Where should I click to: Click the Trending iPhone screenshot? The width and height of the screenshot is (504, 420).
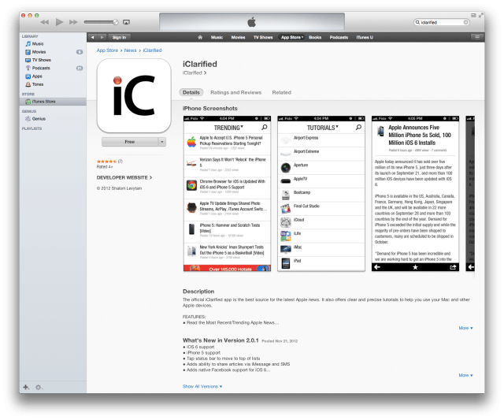tap(227, 194)
